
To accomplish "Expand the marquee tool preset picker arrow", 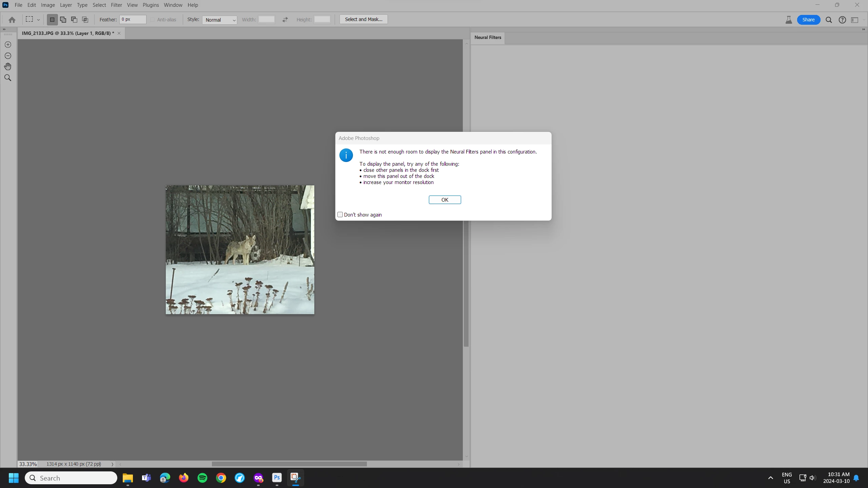I will (38, 20).
